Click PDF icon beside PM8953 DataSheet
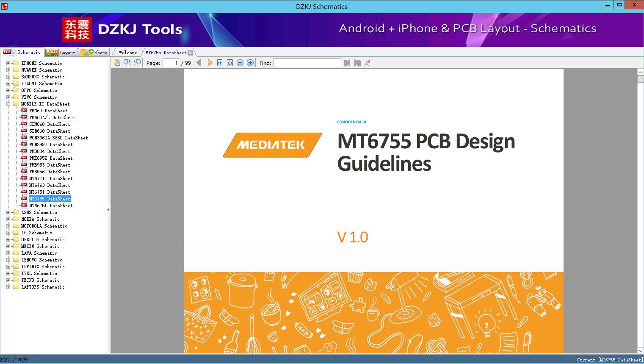Screen dimensions: 644x364 point(24,164)
